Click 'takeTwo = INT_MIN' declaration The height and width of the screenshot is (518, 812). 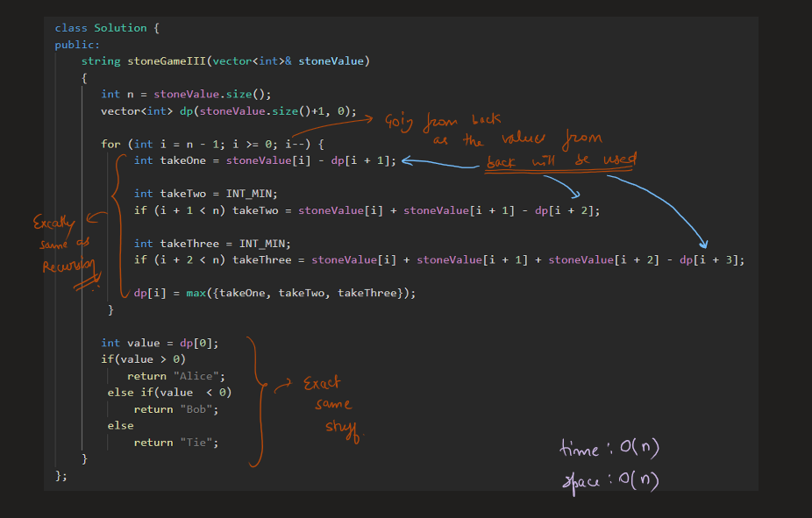click(211, 194)
